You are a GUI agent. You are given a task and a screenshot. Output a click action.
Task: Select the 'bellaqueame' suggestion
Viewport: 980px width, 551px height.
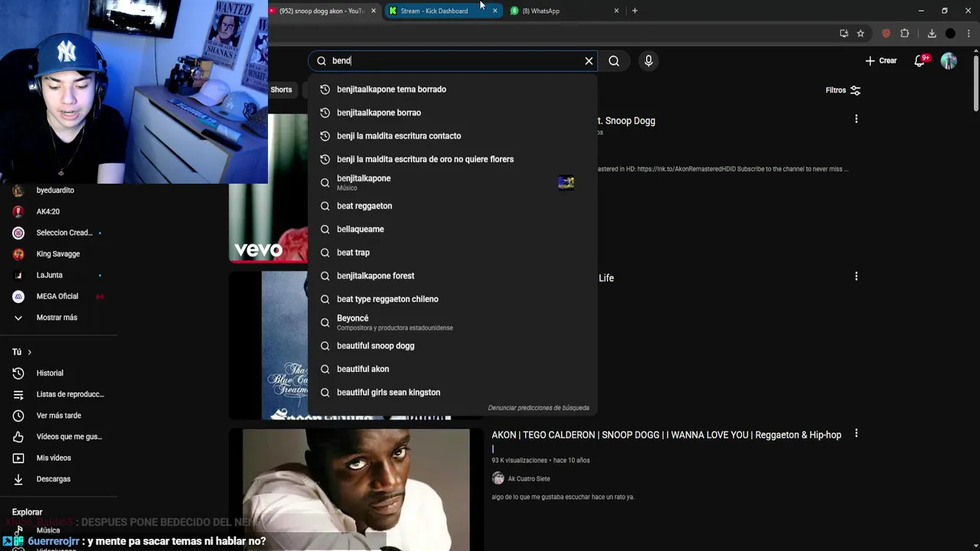coord(452,229)
